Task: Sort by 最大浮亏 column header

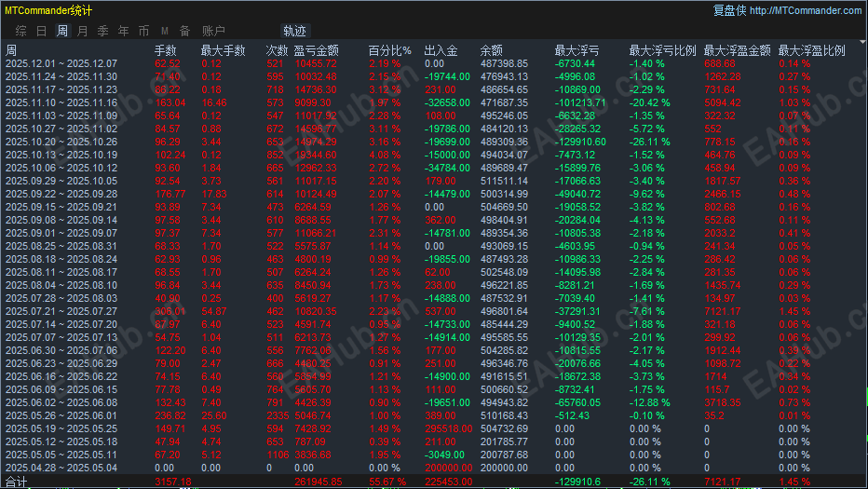Action: click(x=576, y=50)
